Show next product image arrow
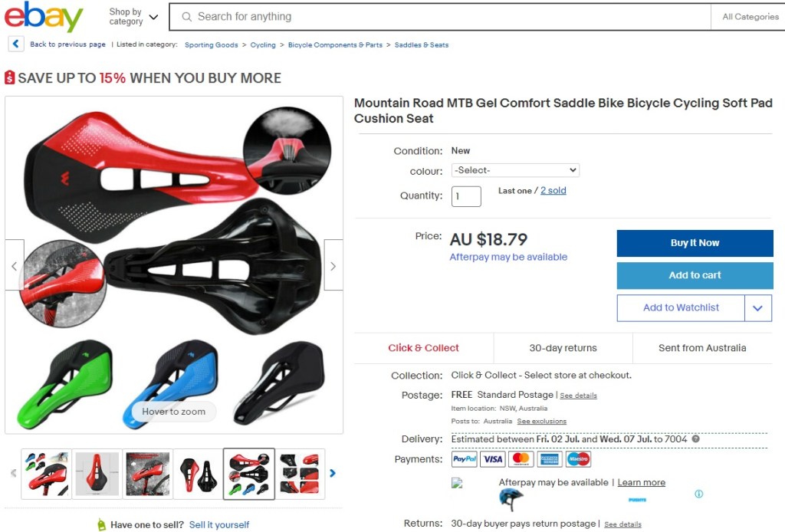The image size is (785, 532). click(x=333, y=265)
